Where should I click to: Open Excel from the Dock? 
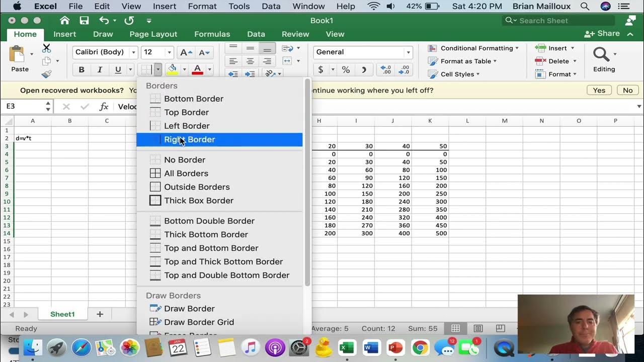346,347
